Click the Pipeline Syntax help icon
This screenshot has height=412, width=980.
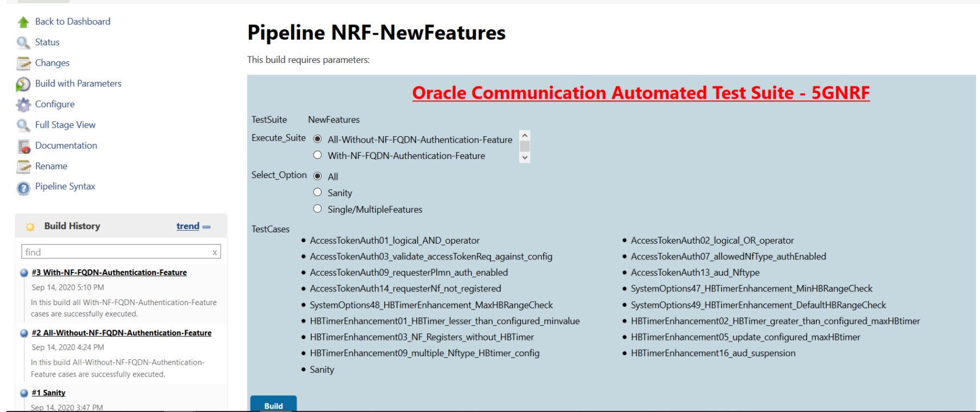click(x=23, y=188)
